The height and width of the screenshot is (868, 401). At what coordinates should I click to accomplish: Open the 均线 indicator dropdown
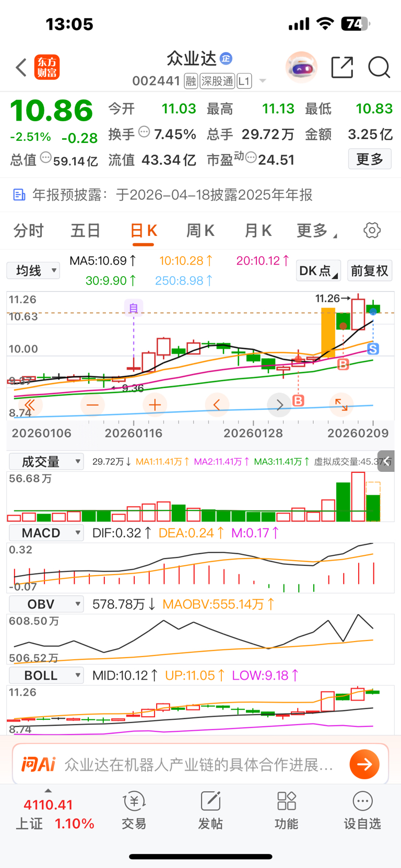33,270
